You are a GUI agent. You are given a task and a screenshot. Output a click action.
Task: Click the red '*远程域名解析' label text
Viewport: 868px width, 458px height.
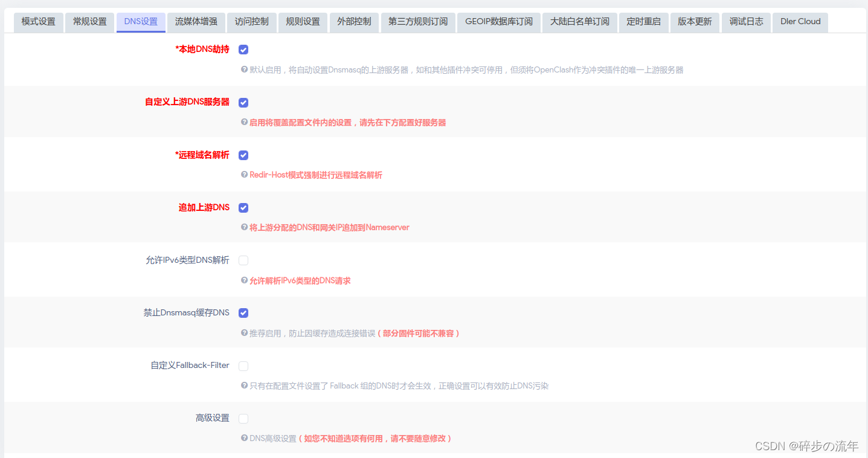[202, 155]
